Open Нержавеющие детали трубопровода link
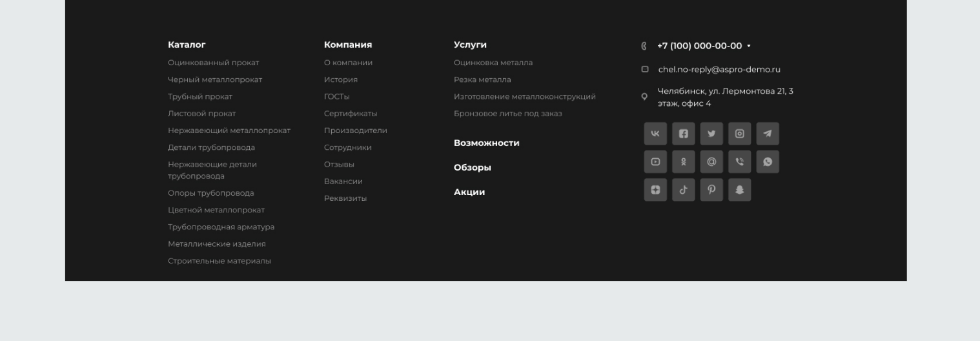Image resolution: width=980 pixels, height=341 pixels. click(x=212, y=170)
